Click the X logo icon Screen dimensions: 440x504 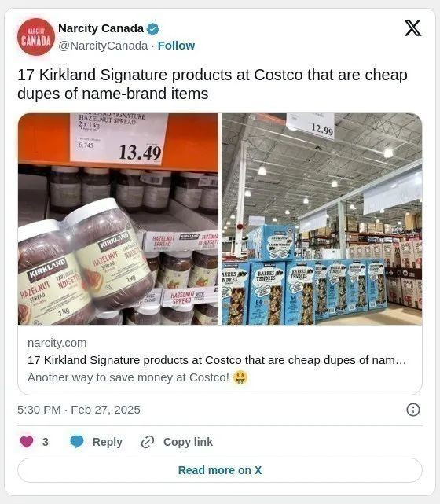[x=412, y=28]
